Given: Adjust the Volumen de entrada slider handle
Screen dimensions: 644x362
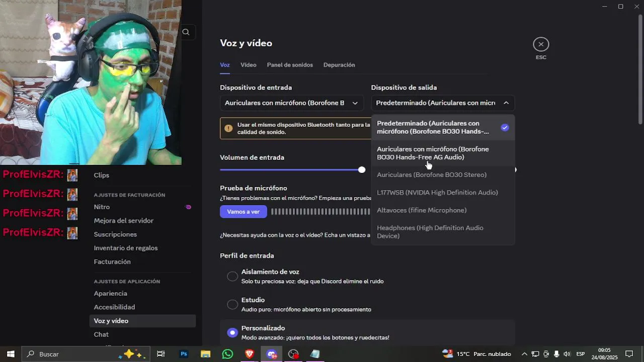Looking at the screenshot, I should click(362, 170).
